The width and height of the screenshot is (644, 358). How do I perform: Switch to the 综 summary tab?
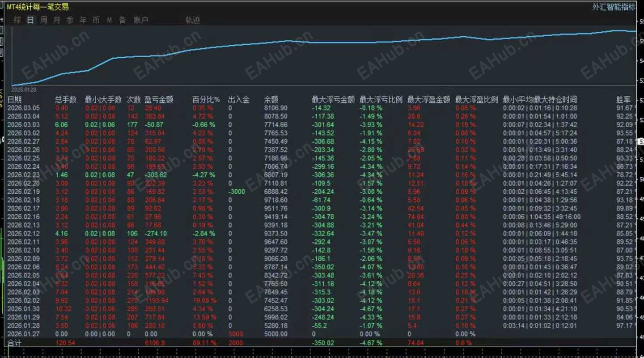[x=17, y=20]
